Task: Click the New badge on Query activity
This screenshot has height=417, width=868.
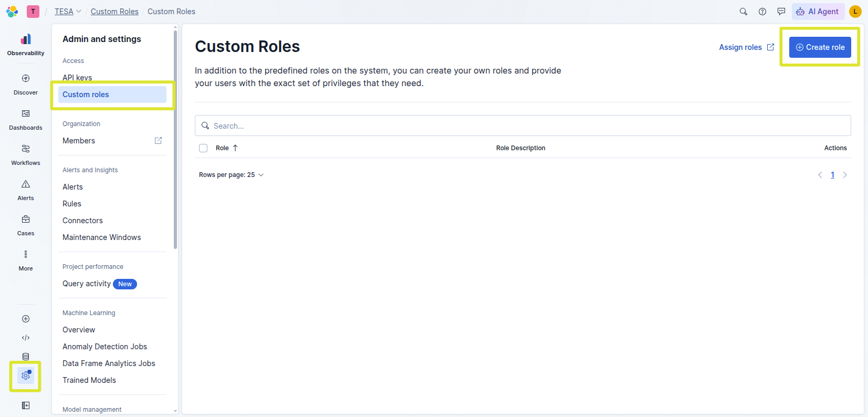Action: 125,284
